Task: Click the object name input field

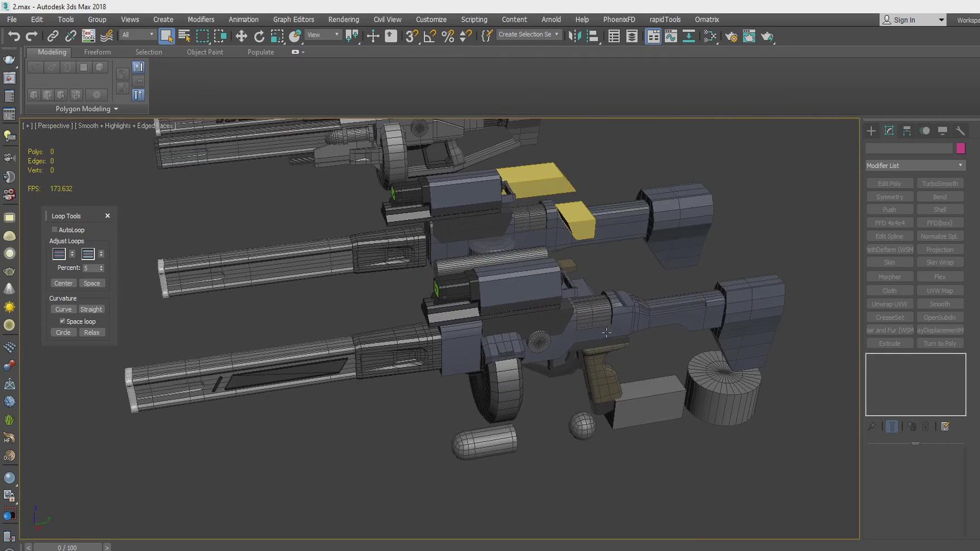Action: (x=909, y=148)
